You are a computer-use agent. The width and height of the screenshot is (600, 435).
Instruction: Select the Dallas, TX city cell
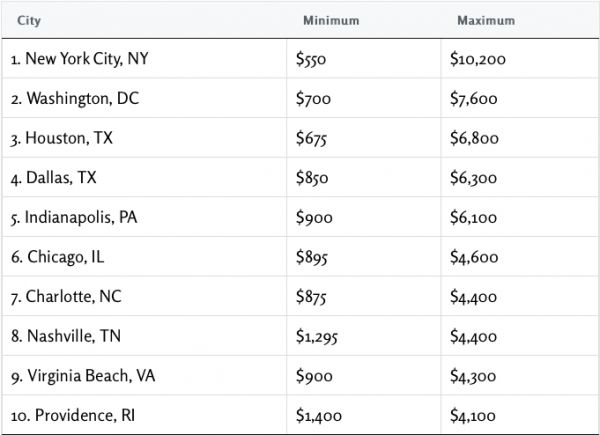click(x=57, y=178)
